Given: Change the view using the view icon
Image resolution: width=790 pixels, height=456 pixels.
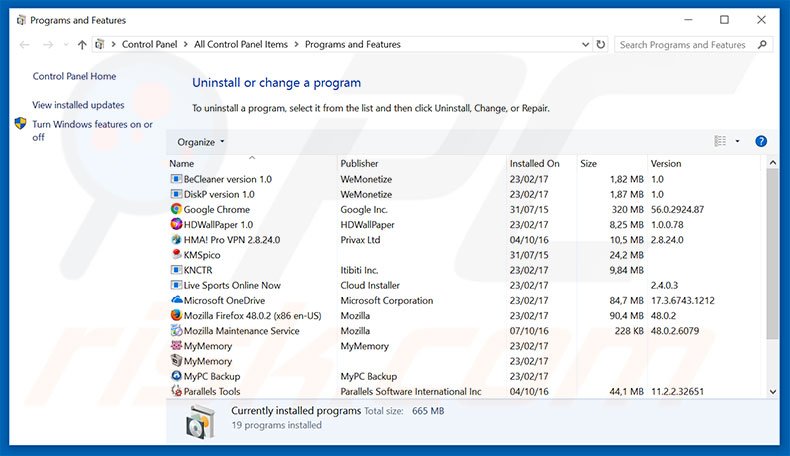Looking at the screenshot, I should (720, 142).
